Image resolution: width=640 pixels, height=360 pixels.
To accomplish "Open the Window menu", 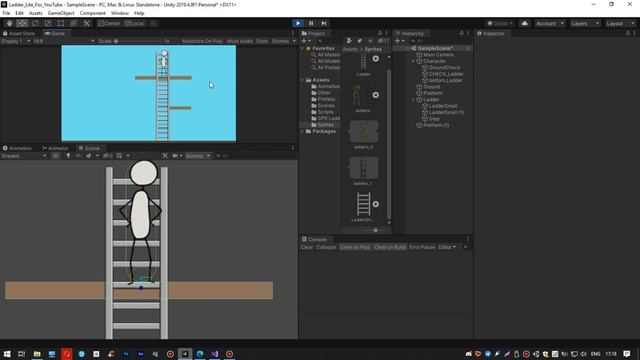I will coord(120,13).
